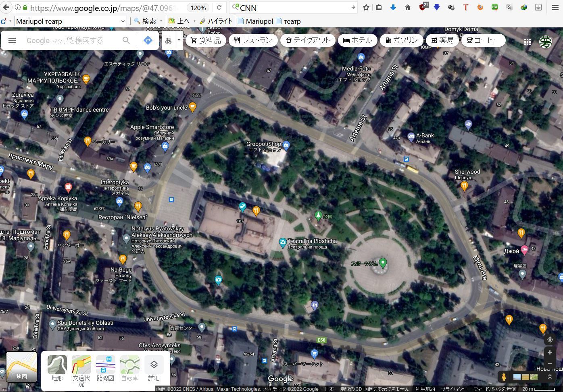Expand the Mariupol театр toolbar dropdown
This screenshot has width=563, height=392.
click(123, 21)
